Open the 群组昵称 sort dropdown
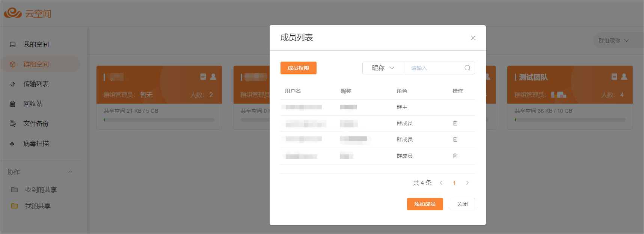The image size is (644, 234). point(613,41)
